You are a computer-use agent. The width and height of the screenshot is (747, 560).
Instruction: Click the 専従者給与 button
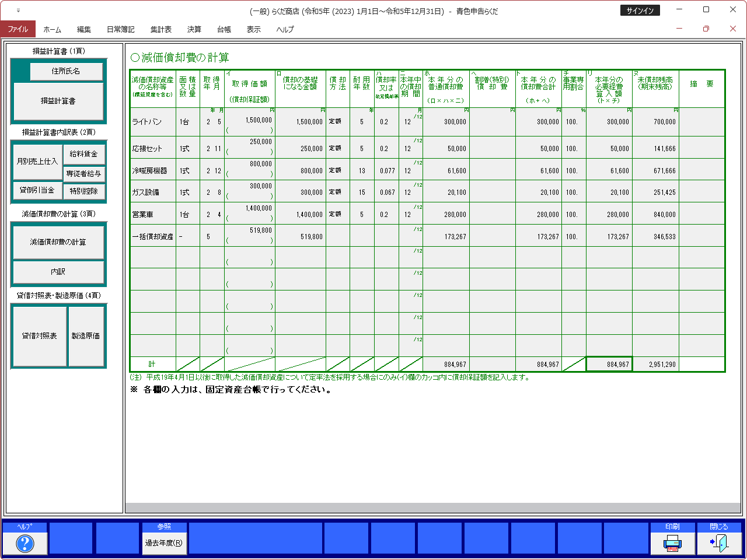[84, 174]
